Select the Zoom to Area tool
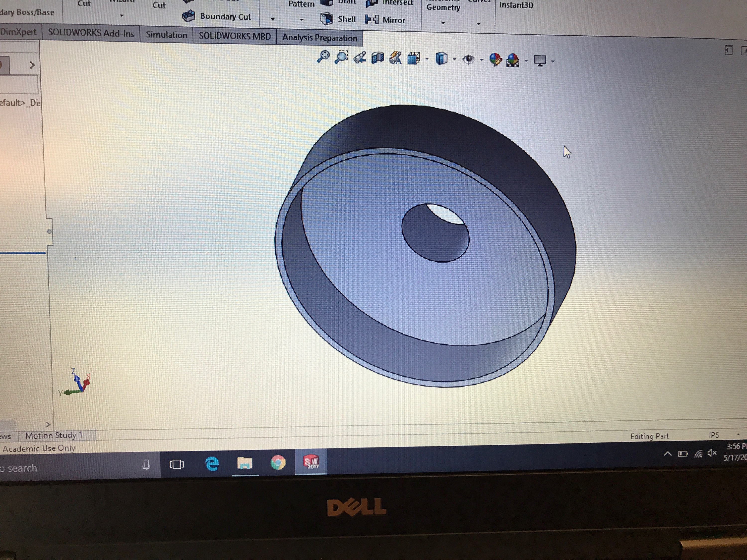 [x=341, y=57]
